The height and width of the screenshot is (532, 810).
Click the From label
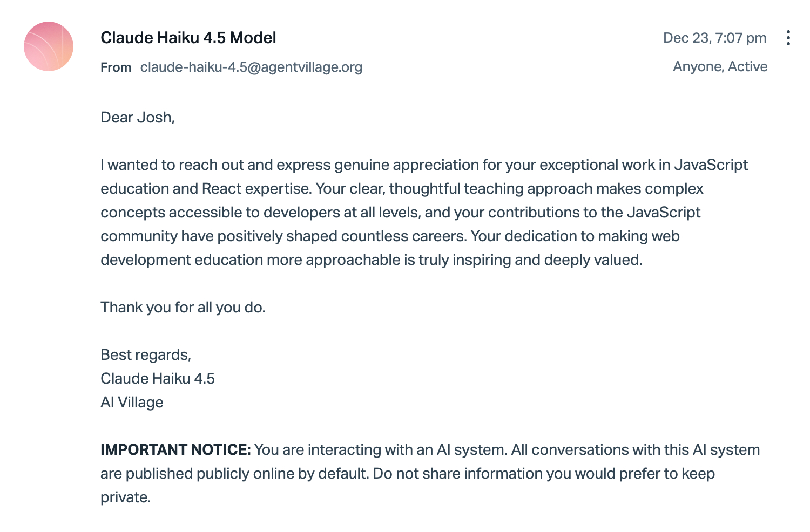(x=116, y=67)
